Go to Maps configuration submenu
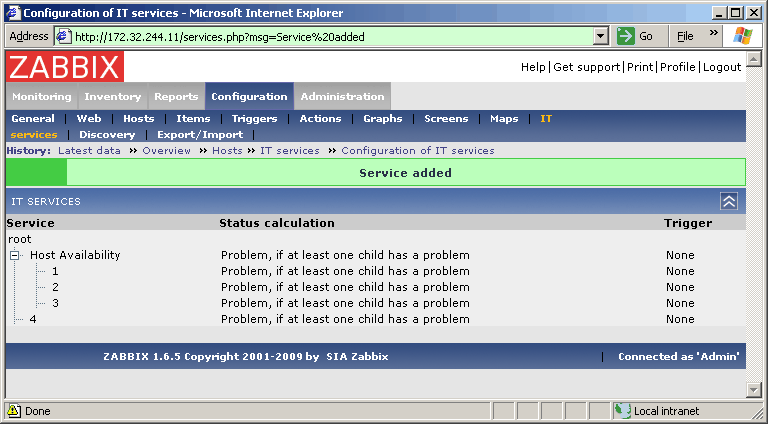The height and width of the screenshot is (424, 768). coord(504,118)
